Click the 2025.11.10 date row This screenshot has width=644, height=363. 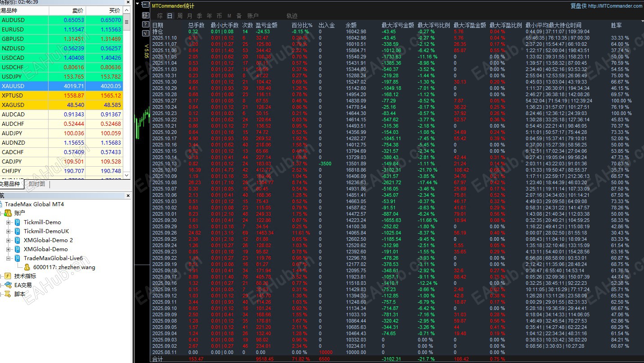tap(165, 38)
